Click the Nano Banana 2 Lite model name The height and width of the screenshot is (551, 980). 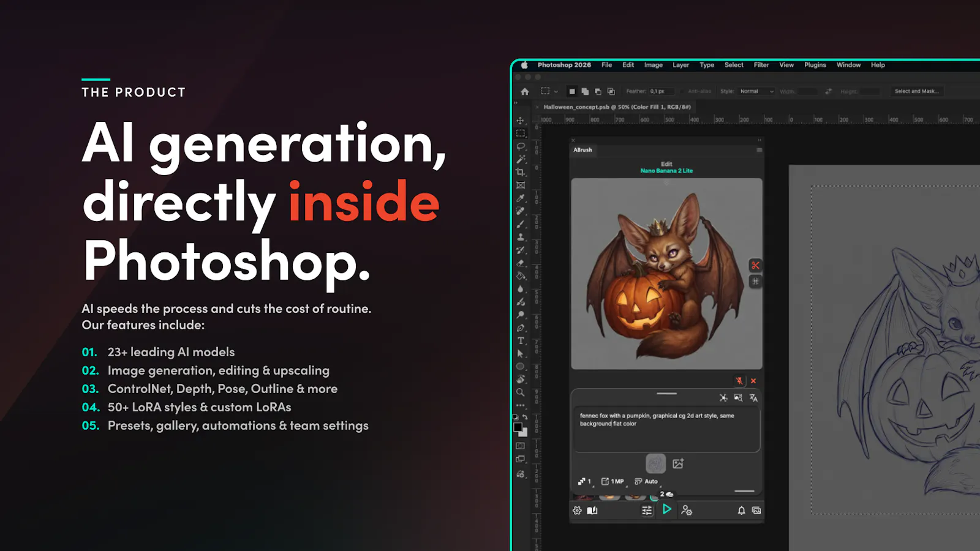click(666, 171)
